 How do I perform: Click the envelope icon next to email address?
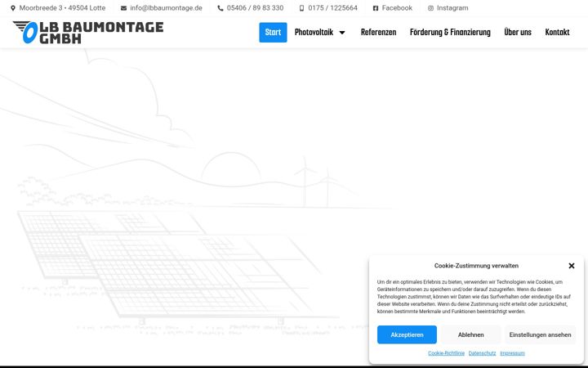pyautogui.click(x=123, y=8)
